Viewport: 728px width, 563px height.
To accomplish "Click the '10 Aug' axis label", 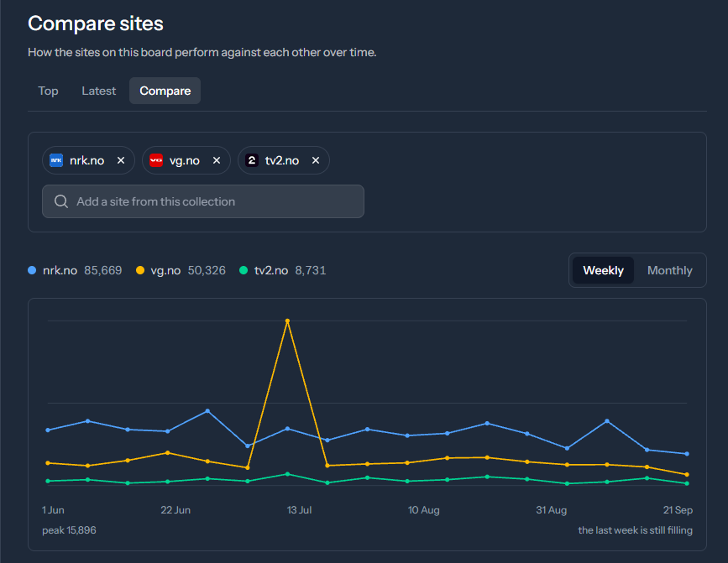I will tap(423, 510).
